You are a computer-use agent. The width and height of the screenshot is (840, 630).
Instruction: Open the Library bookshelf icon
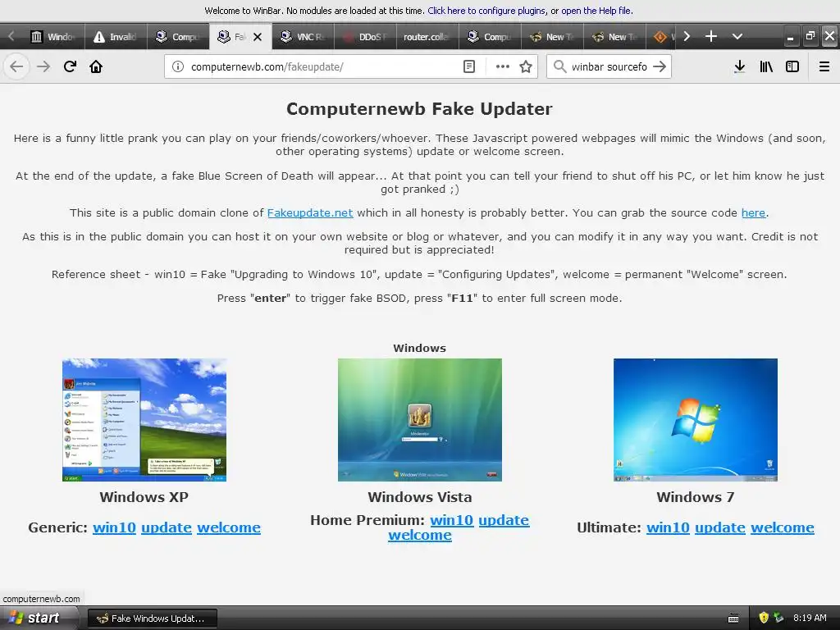[x=766, y=66]
